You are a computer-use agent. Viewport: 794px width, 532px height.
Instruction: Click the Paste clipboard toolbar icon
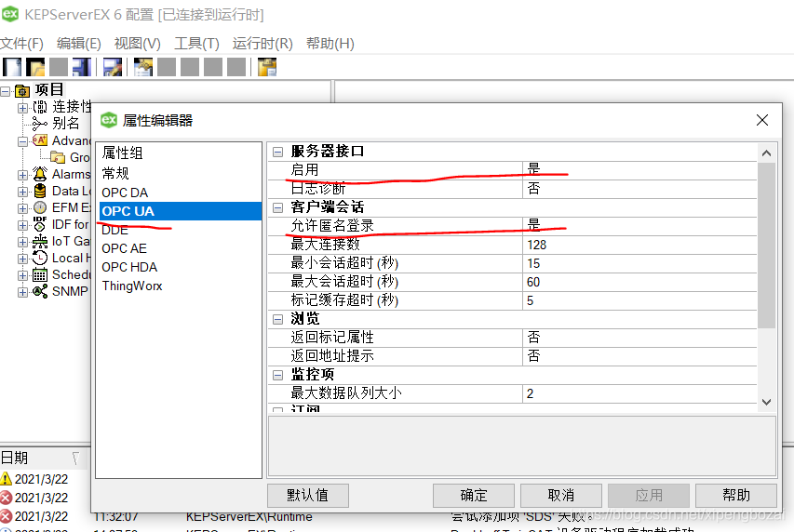267,67
